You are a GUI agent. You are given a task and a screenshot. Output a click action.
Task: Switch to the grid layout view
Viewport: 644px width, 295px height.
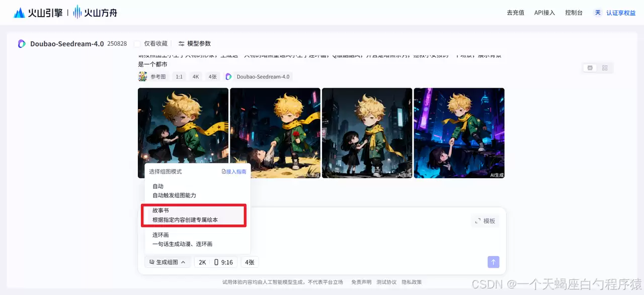point(605,68)
